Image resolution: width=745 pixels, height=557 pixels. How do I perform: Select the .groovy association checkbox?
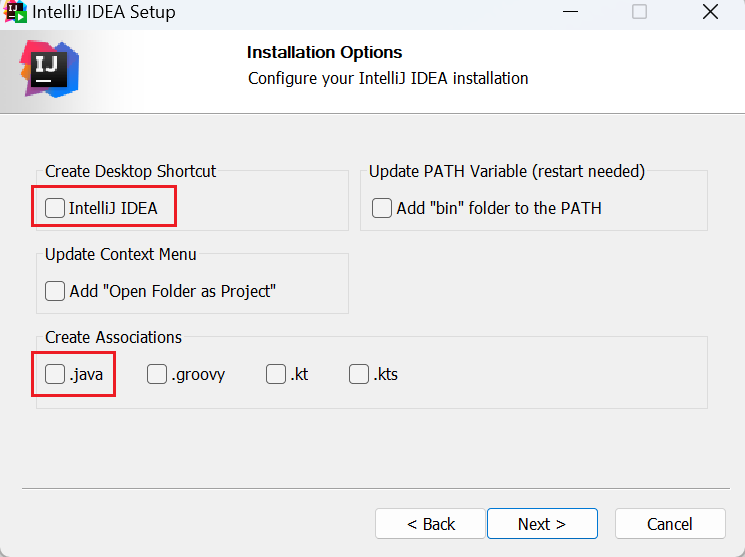click(157, 374)
